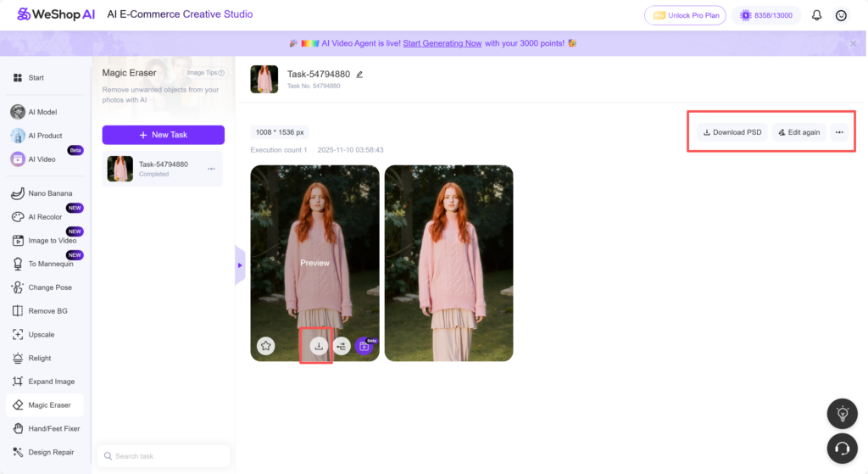This screenshot has width=868, height=474.
Task: Follow the Start Generating Now link
Action: tap(442, 43)
